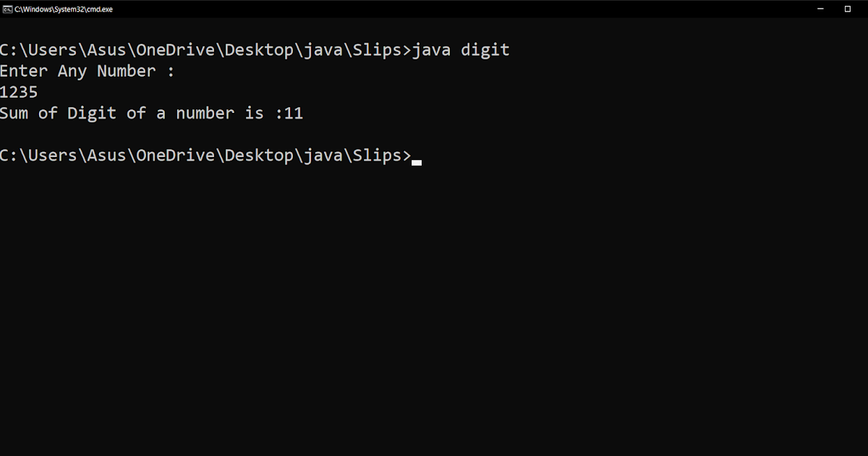Click 'java' folder in bottom prompt path
The height and width of the screenshot is (456, 868).
(323, 155)
